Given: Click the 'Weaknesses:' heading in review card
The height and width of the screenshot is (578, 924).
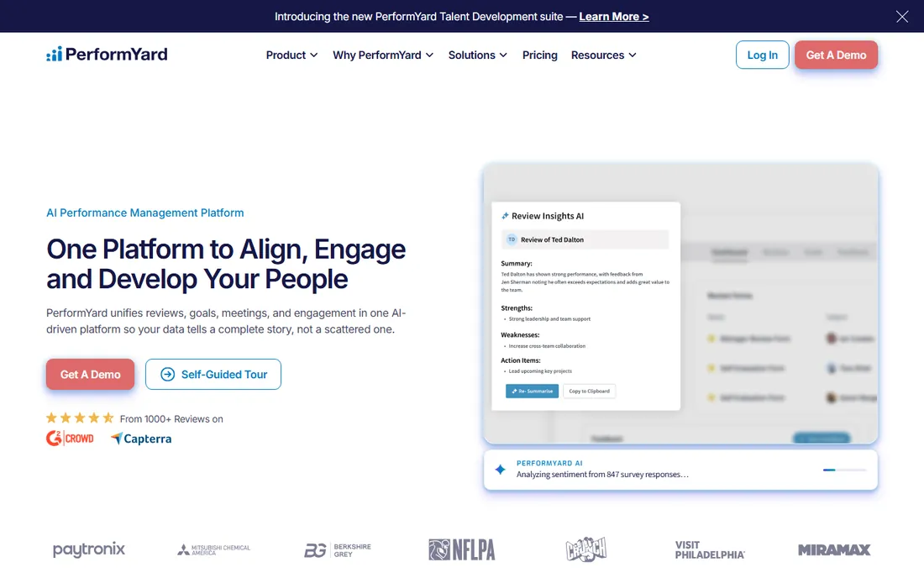Looking at the screenshot, I should pyautogui.click(x=520, y=334).
